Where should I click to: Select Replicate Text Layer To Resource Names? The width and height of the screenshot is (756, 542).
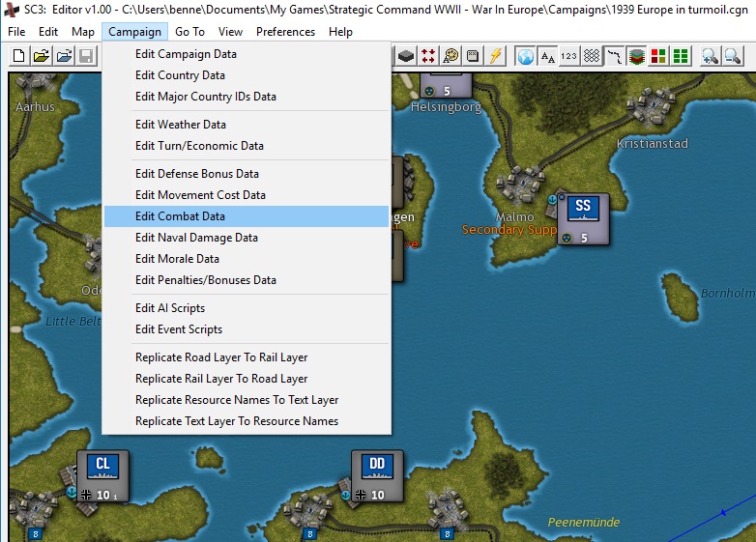[247, 420]
